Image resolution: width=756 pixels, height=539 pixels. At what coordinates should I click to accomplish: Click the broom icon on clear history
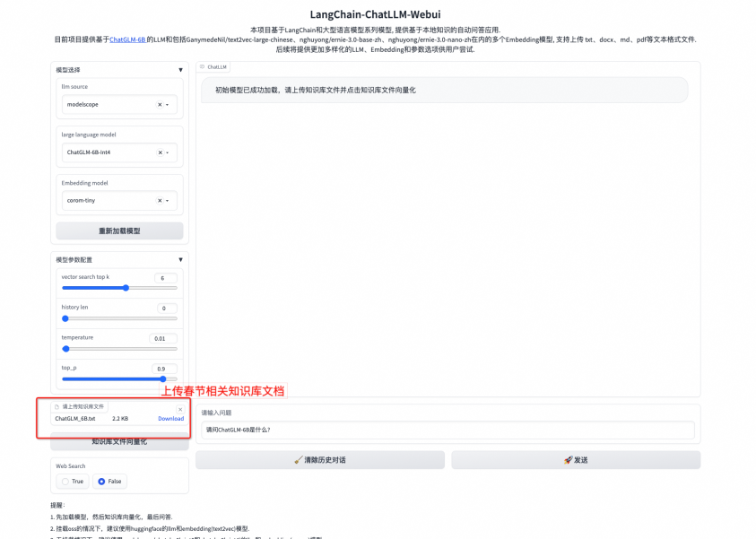[x=299, y=460]
